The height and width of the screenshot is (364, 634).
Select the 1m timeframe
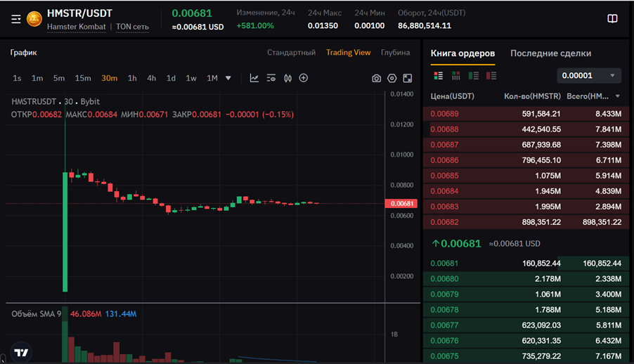37,78
